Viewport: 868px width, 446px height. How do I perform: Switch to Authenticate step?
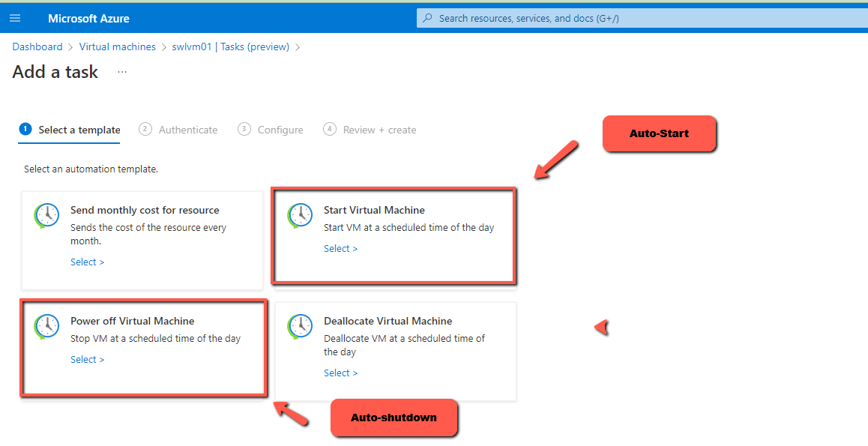click(178, 130)
